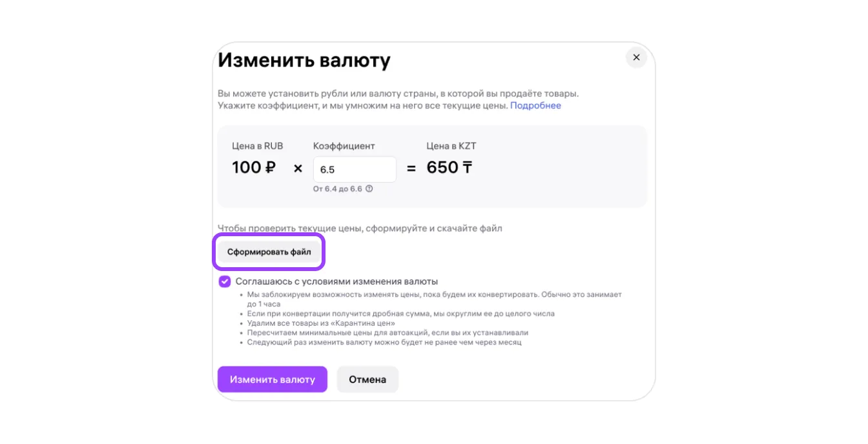The image size is (868, 444).
Task: Confirm with the "Изменить валюту" button
Action: [x=272, y=379]
